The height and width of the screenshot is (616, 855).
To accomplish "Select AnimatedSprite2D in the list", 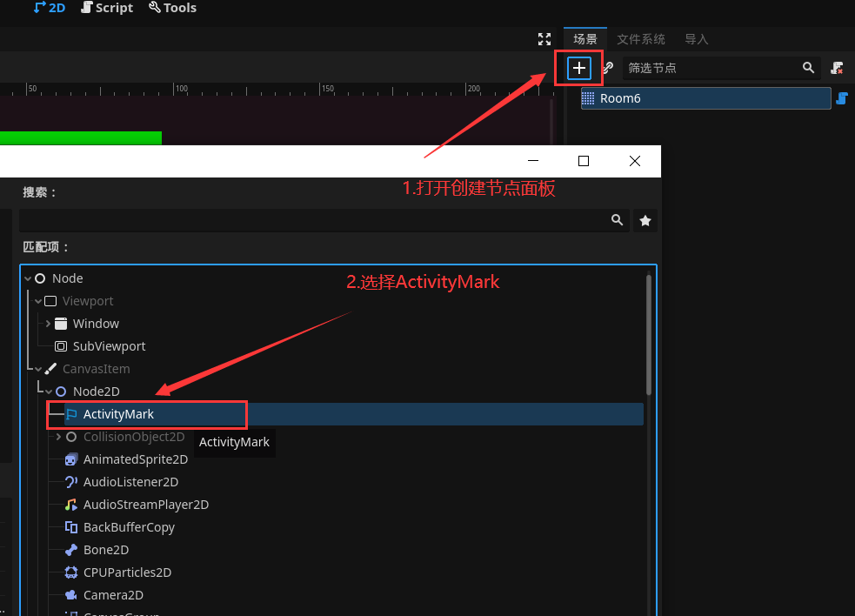I will (x=135, y=459).
